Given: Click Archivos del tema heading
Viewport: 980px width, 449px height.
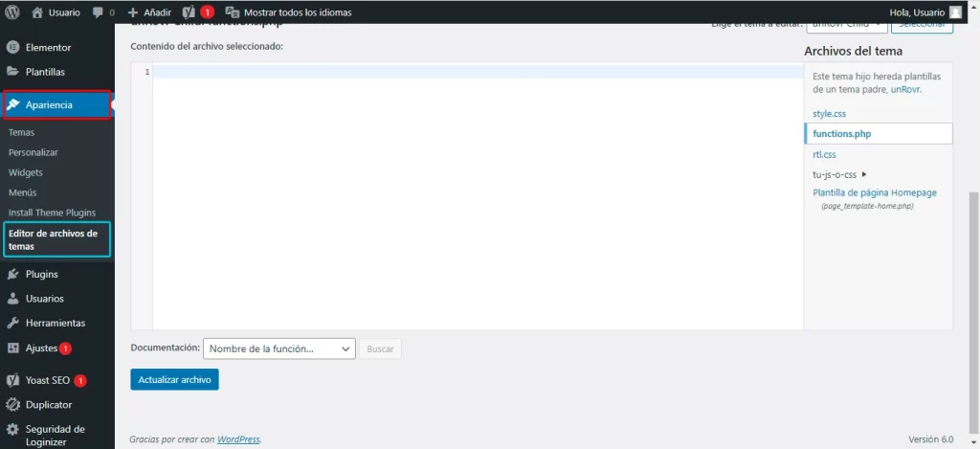Looking at the screenshot, I should pos(853,52).
